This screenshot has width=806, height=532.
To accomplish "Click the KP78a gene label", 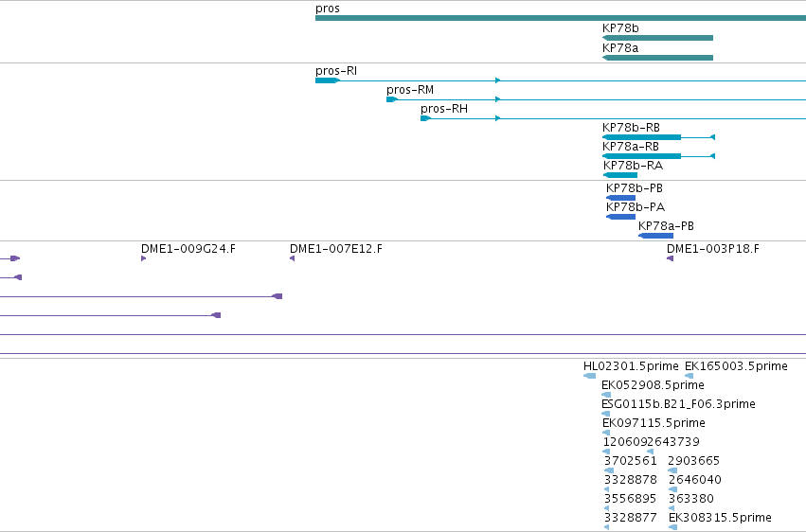I will (620, 47).
